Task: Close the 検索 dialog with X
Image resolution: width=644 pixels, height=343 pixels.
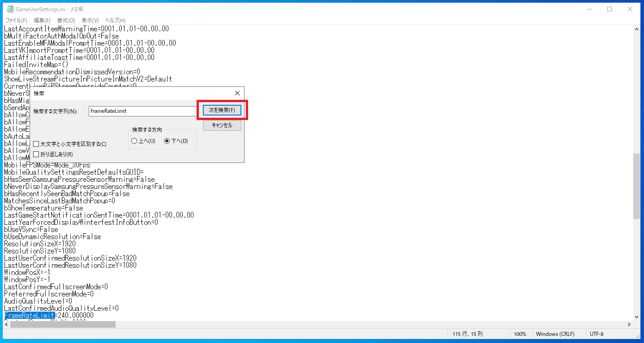Action: pos(237,93)
